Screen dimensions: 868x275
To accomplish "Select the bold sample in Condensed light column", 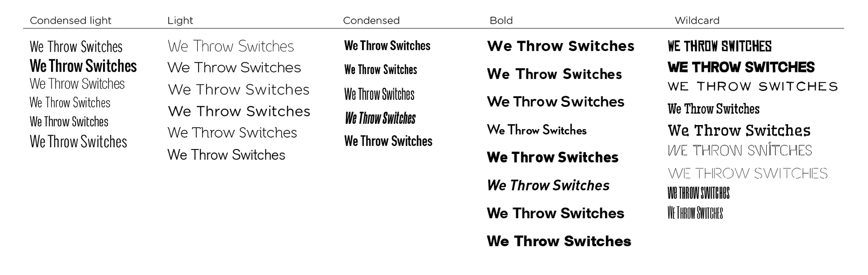I will [x=83, y=66].
